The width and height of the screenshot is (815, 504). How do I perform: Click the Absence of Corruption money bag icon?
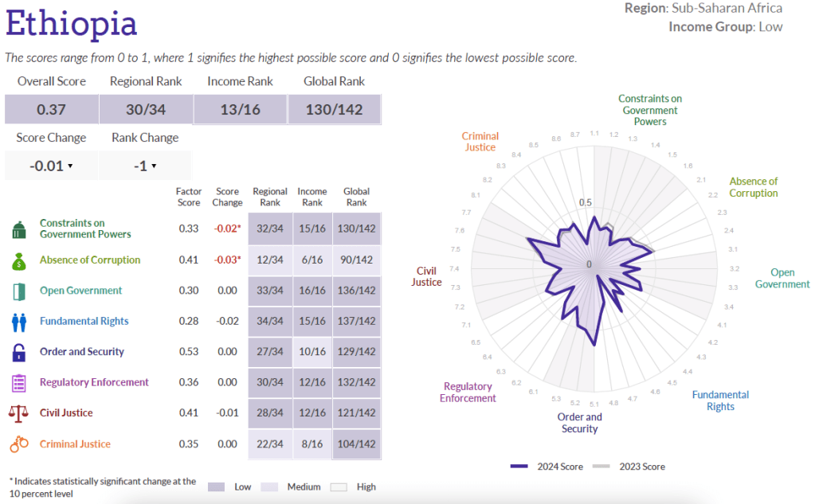click(19, 260)
